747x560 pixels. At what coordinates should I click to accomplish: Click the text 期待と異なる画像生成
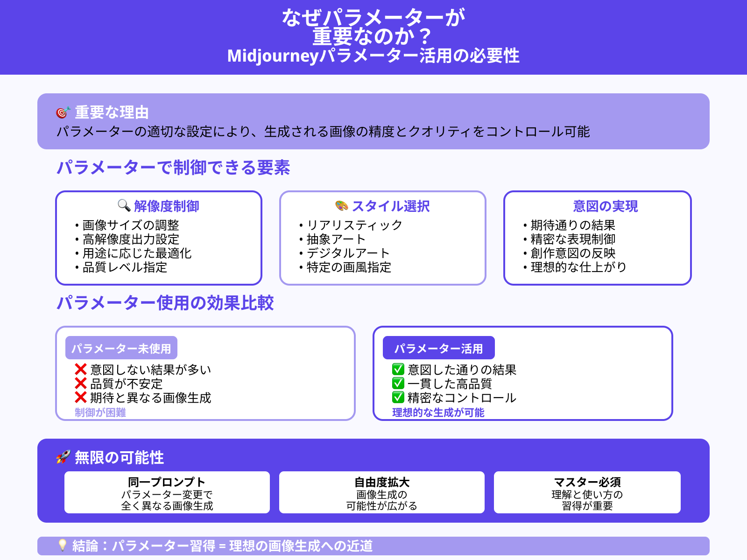point(151,398)
